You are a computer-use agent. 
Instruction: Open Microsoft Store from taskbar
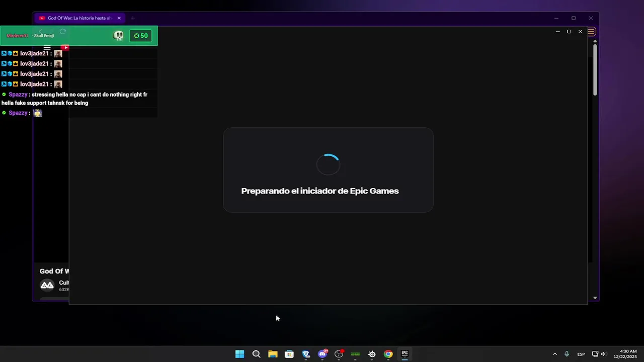[x=289, y=354]
